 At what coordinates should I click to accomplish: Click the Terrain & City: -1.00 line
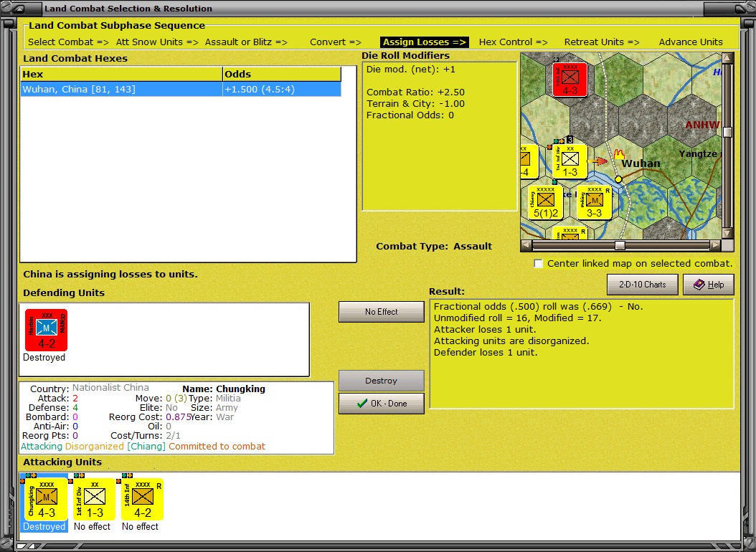tap(415, 103)
